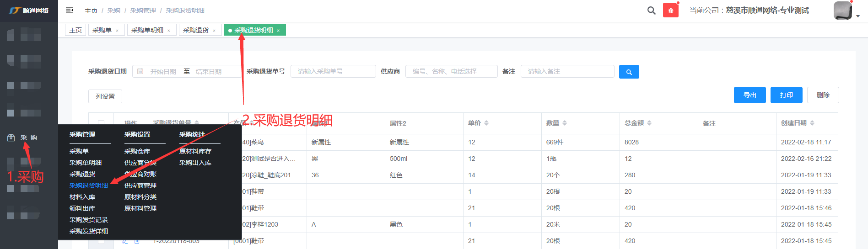
Task: Sort by 总金额 column arrows
Action: tap(649, 123)
